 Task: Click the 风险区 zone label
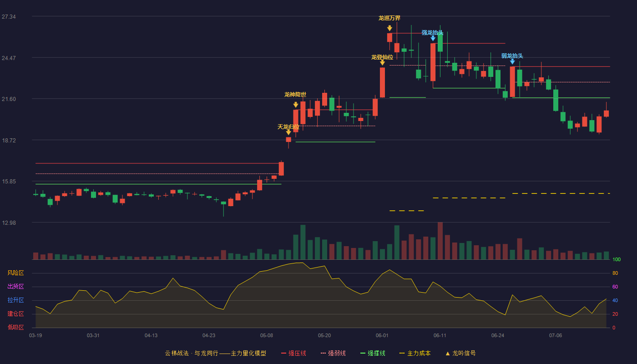click(15, 273)
